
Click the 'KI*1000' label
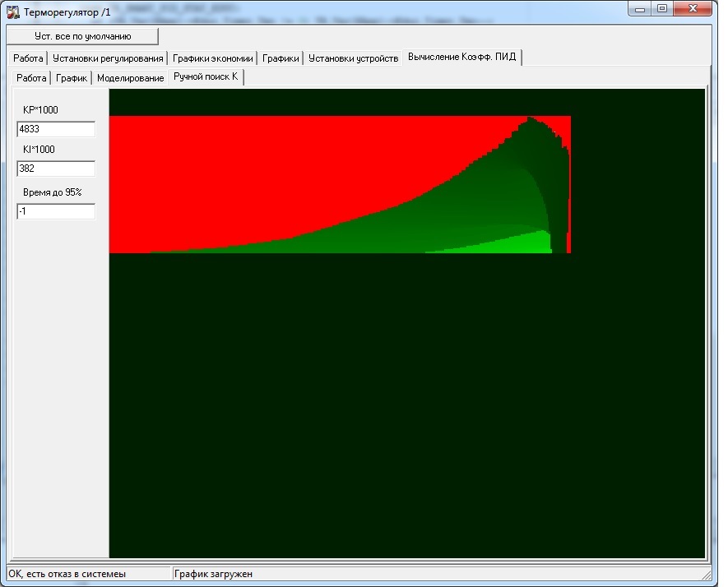[x=39, y=150]
